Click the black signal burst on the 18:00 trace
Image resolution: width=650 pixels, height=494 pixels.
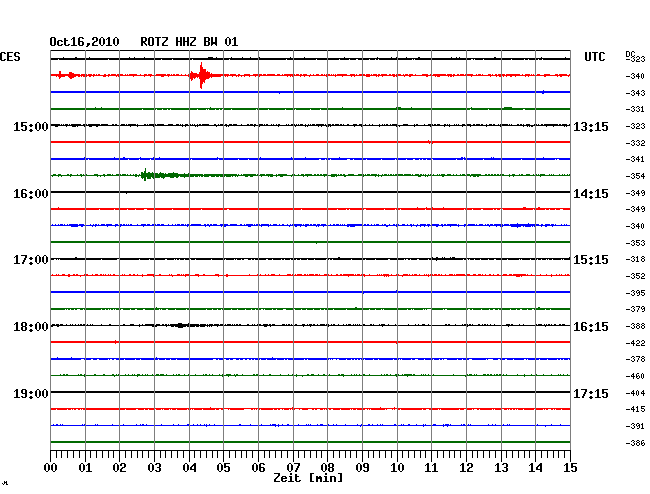181,325
